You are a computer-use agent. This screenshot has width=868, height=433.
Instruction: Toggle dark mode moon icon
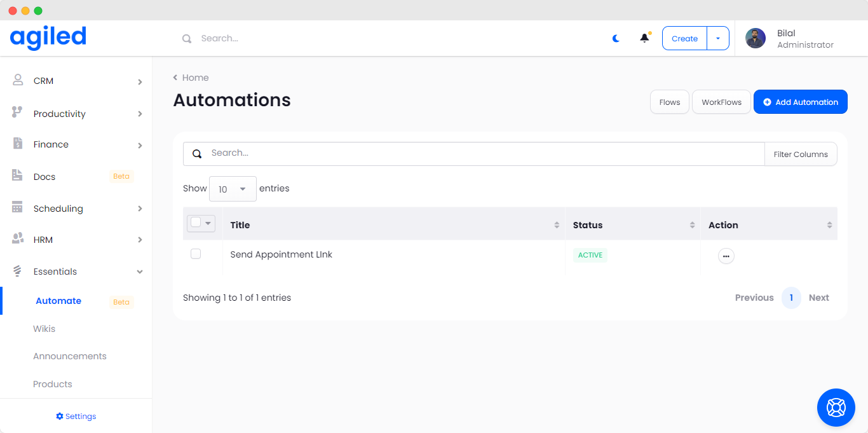point(616,38)
